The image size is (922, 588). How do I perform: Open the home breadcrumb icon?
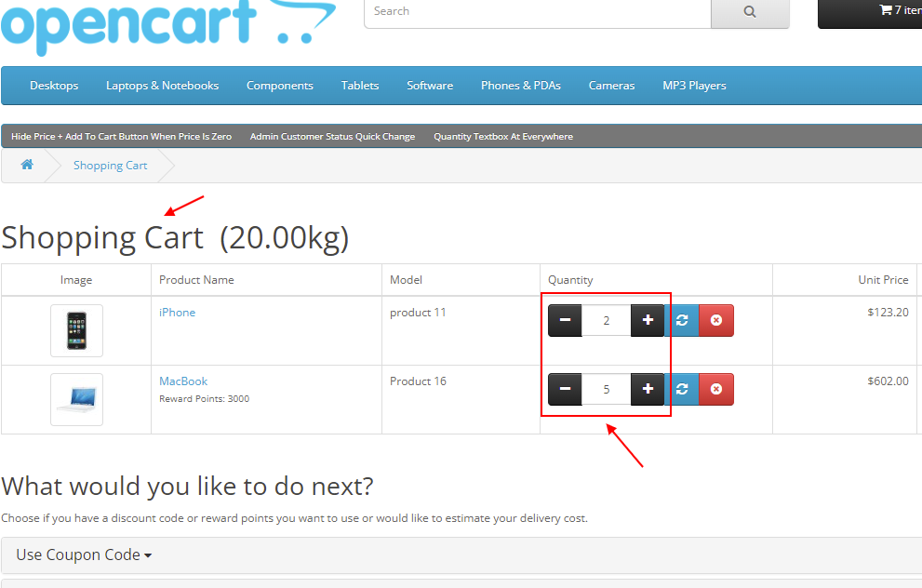[x=27, y=165]
